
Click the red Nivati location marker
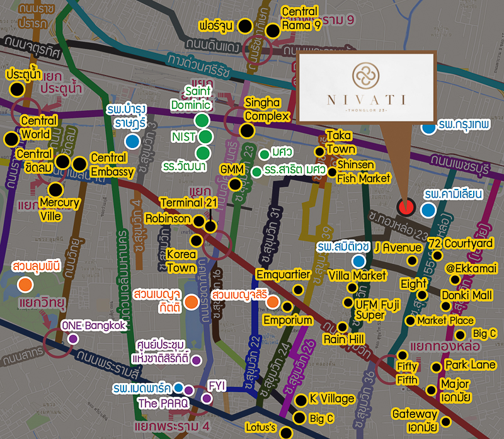pos(406,207)
